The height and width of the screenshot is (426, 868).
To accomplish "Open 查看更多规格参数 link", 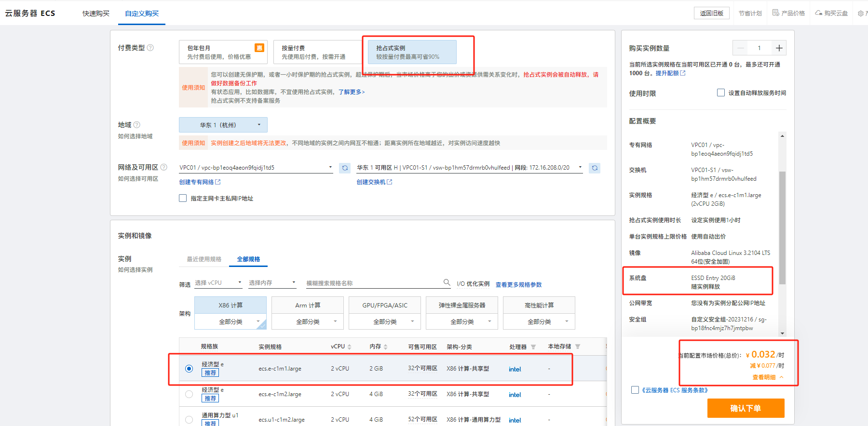I will pyautogui.click(x=519, y=285).
